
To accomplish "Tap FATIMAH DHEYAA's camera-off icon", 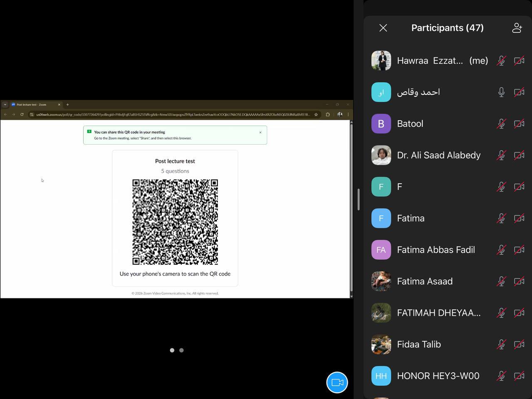I will [519, 313].
